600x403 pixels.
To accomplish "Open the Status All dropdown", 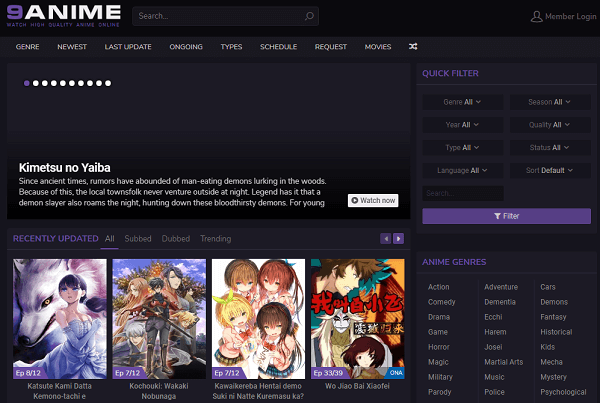I will click(x=550, y=148).
